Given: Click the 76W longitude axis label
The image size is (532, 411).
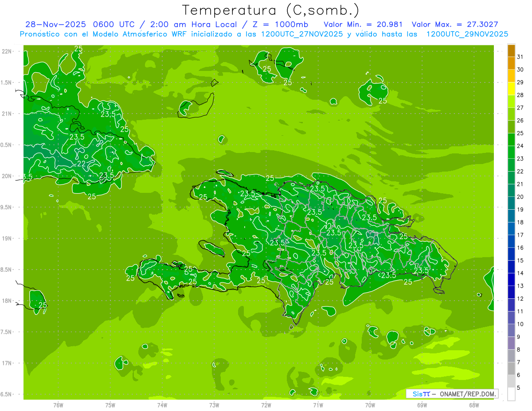Looking at the screenshot, I should pos(58,405).
